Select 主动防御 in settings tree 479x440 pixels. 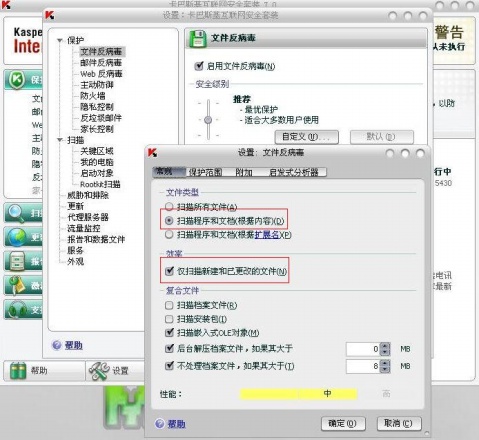(x=97, y=85)
